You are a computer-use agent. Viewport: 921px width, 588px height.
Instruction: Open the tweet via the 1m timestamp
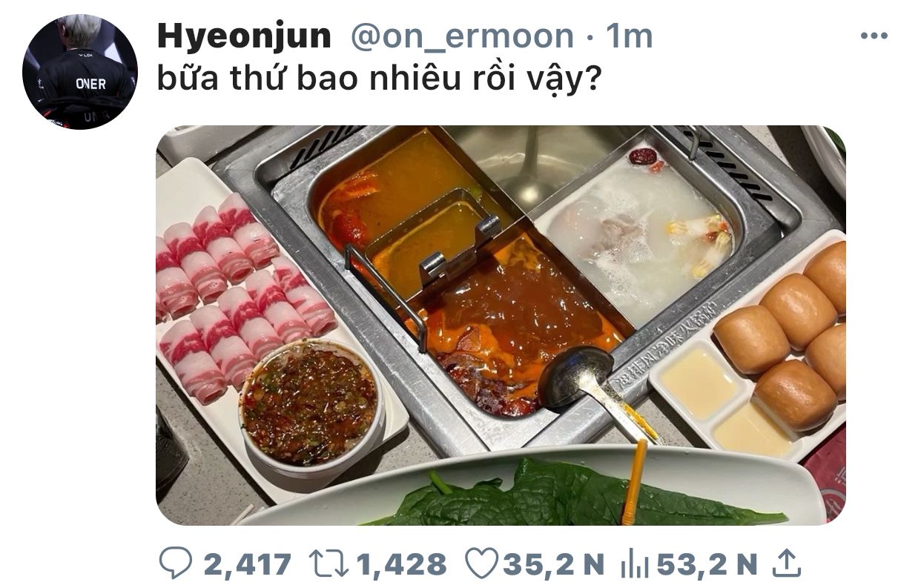pos(629,36)
